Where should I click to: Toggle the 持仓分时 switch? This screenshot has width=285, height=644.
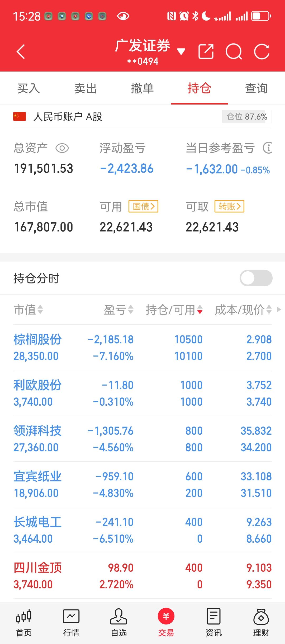click(256, 278)
